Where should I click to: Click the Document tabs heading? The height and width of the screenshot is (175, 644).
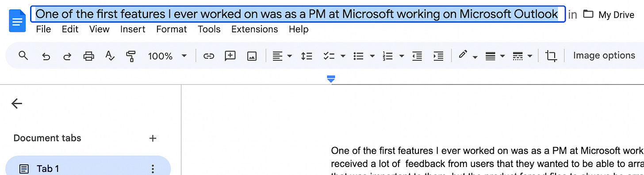[x=47, y=138]
